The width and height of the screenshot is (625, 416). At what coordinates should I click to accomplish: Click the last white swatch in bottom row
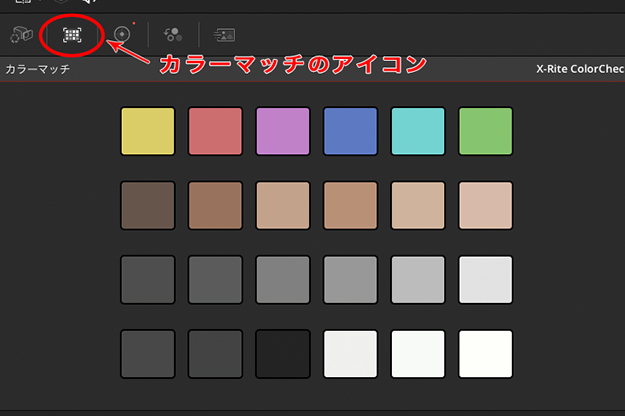[485, 354]
